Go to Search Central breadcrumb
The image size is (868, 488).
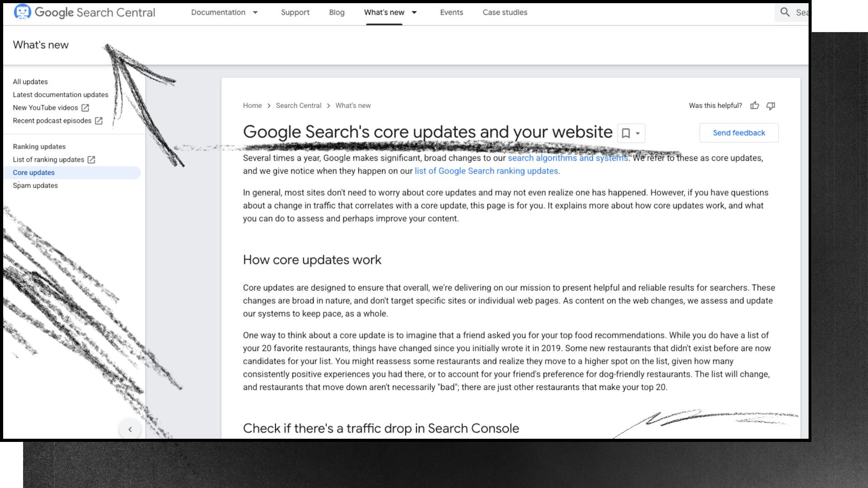click(x=299, y=105)
